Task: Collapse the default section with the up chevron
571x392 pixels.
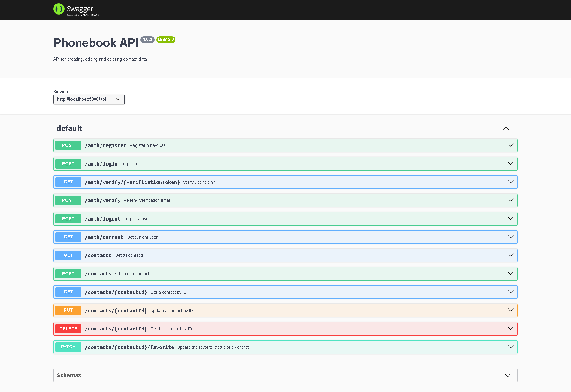Action: coord(506,128)
